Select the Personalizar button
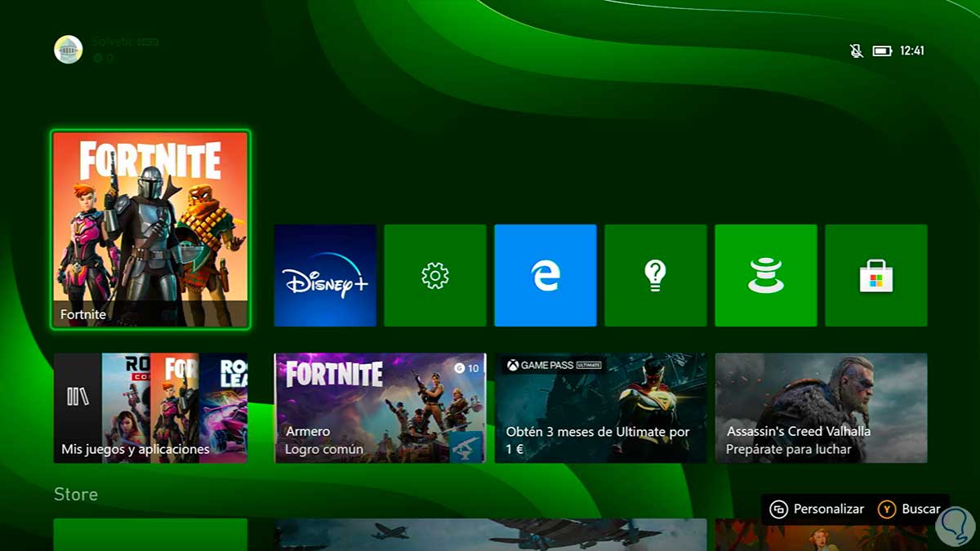The width and height of the screenshot is (980, 551). [817, 509]
